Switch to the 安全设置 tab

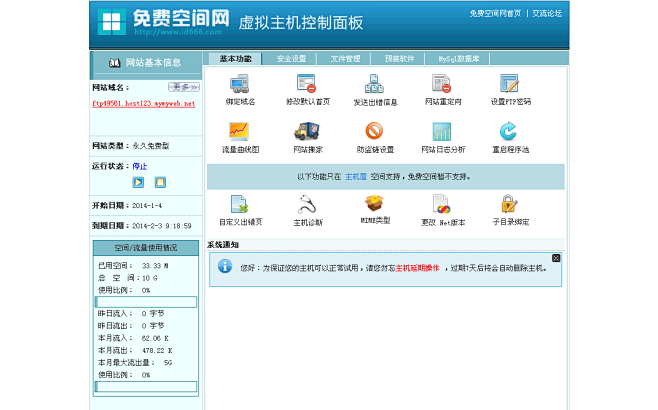291,59
